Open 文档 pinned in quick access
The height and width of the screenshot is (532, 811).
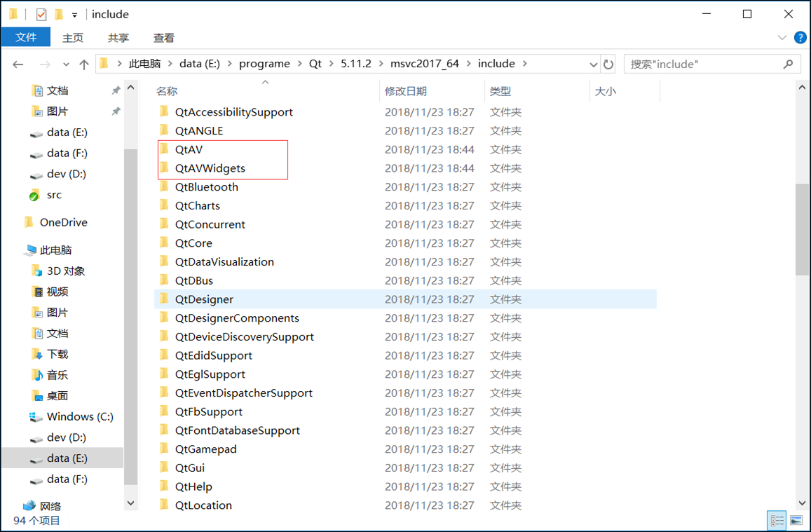pyautogui.click(x=57, y=90)
